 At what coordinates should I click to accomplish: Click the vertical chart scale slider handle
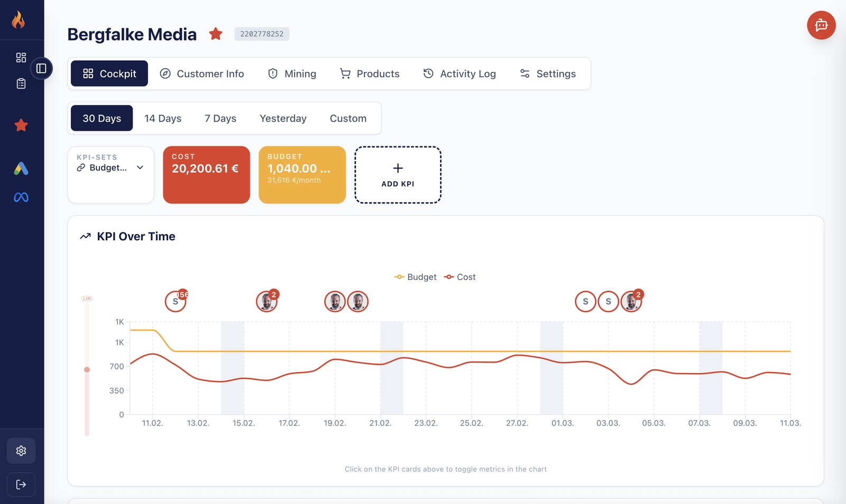(x=87, y=370)
